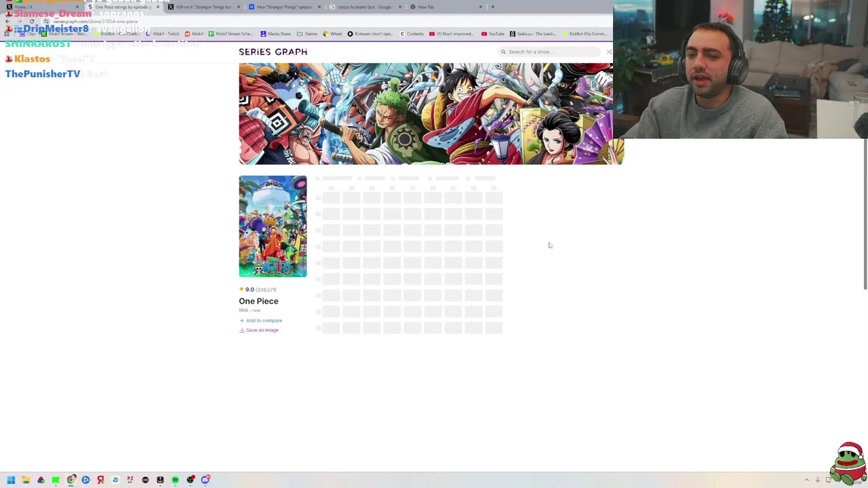Open the Windows Start menu
This screenshot has width=868, height=488.
pyautogui.click(x=11, y=480)
